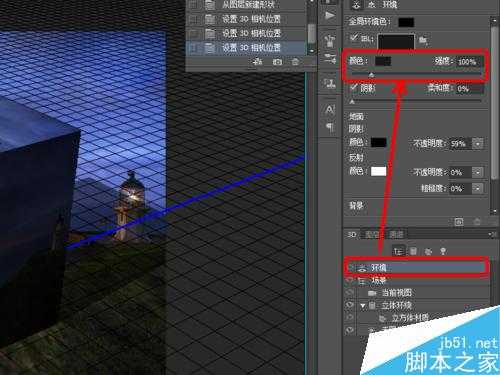Hide the 立体环绕 mesh with eye icon

(349, 305)
